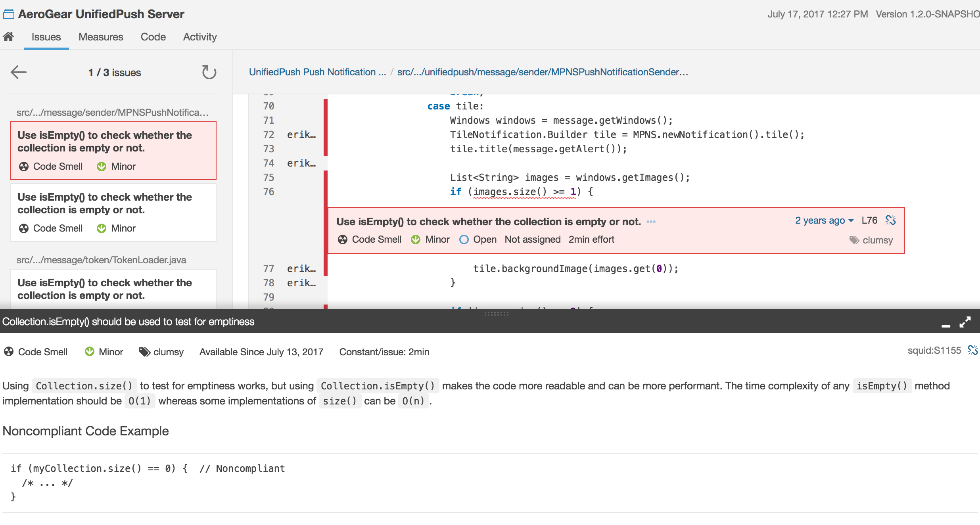
Task: Click Minor severity icon in second issue card
Action: pyautogui.click(x=102, y=228)
